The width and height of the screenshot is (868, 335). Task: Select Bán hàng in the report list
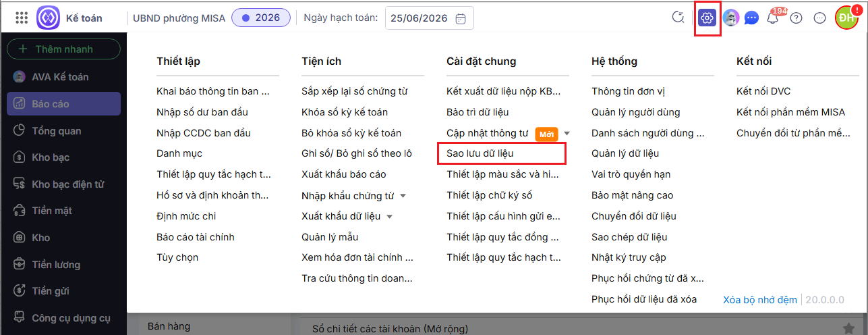[x=169, y=326]
